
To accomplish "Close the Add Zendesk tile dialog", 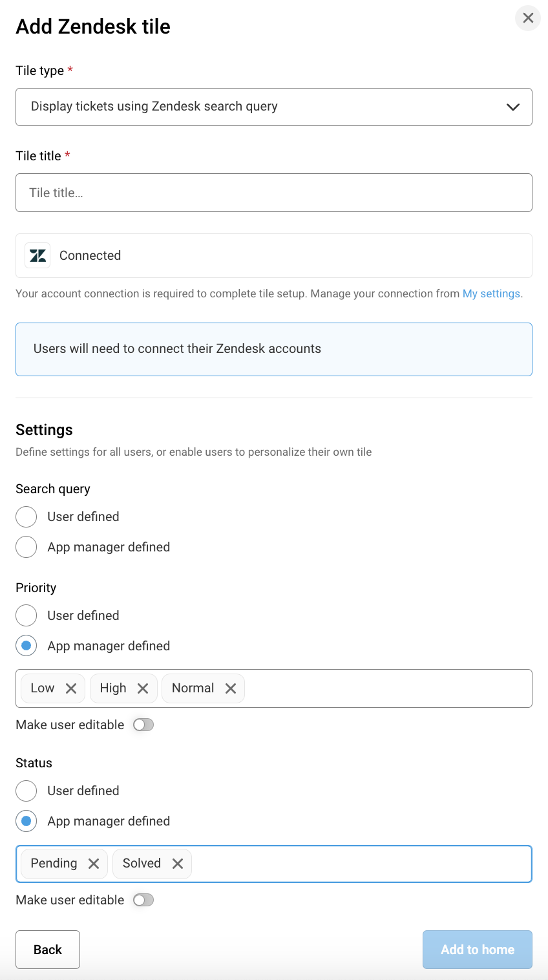I will pyautogui.click(x=528, y=18).
